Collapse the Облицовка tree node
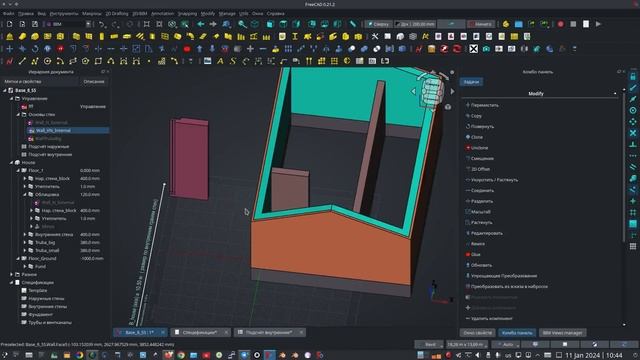 click(x=25, y=195)
